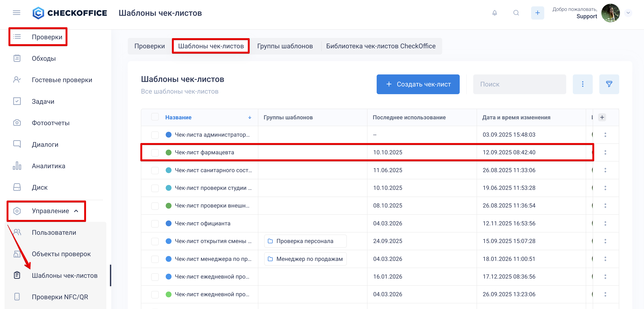This screenshot has width=644, height=309.
Task: Open user profile dropdown chevron
Action: click(x=628, y=13)
